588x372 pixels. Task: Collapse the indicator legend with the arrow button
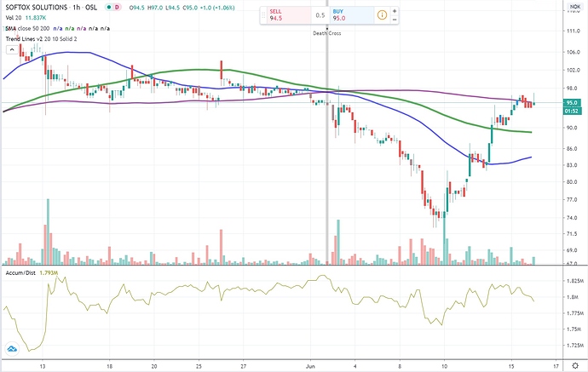12,49
